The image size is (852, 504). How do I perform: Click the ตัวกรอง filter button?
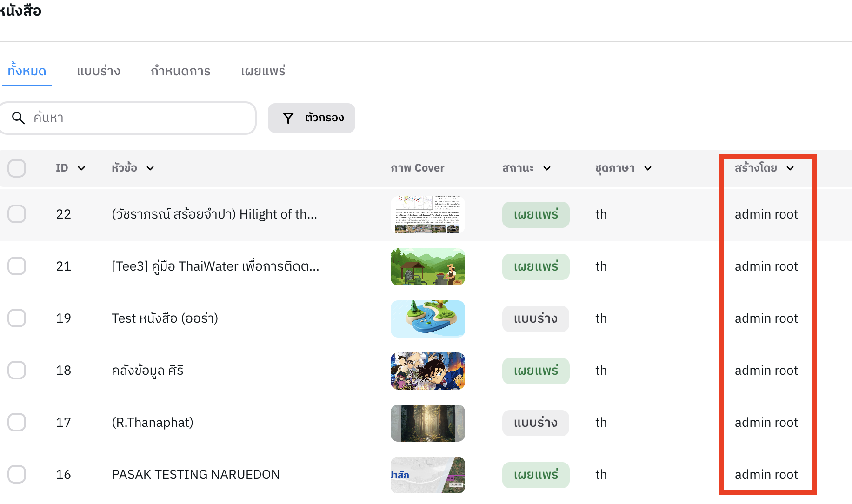312,118
